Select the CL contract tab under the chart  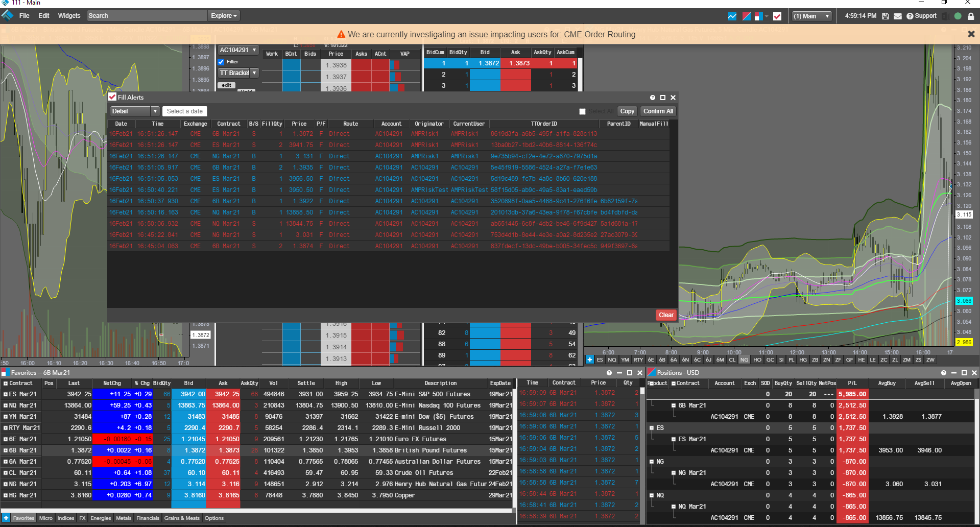tap(732, 360)
